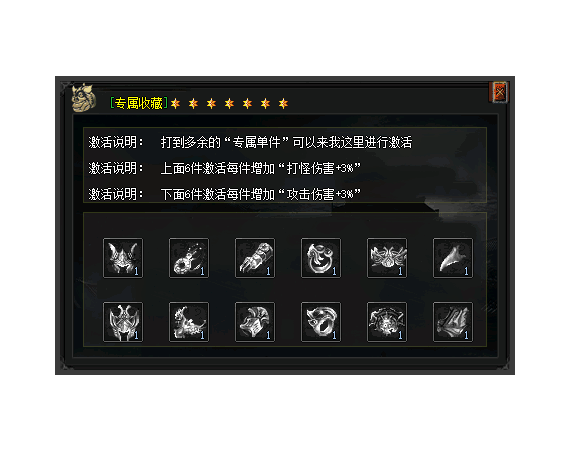Click the 专属单件 activation description line
Screen dimensions: 568x450
tap(250, 142)
